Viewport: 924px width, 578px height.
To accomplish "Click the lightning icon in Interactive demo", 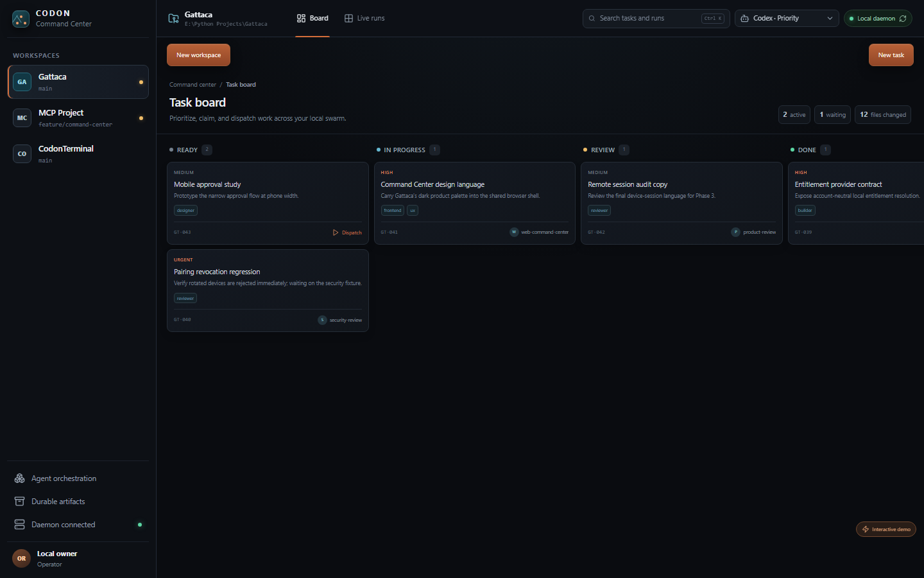I will coord(866,529).
